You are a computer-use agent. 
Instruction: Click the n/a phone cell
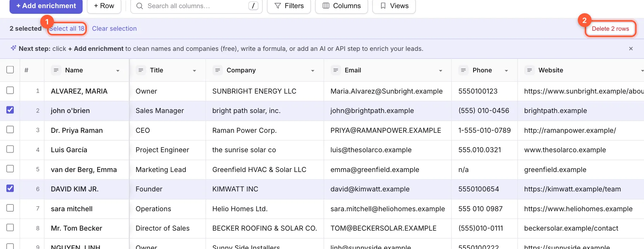[484, 170]
